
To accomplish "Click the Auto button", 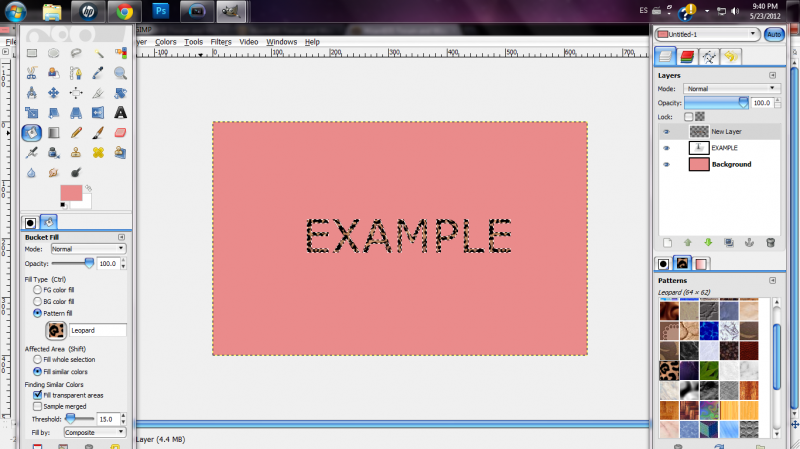I will 774,34.
